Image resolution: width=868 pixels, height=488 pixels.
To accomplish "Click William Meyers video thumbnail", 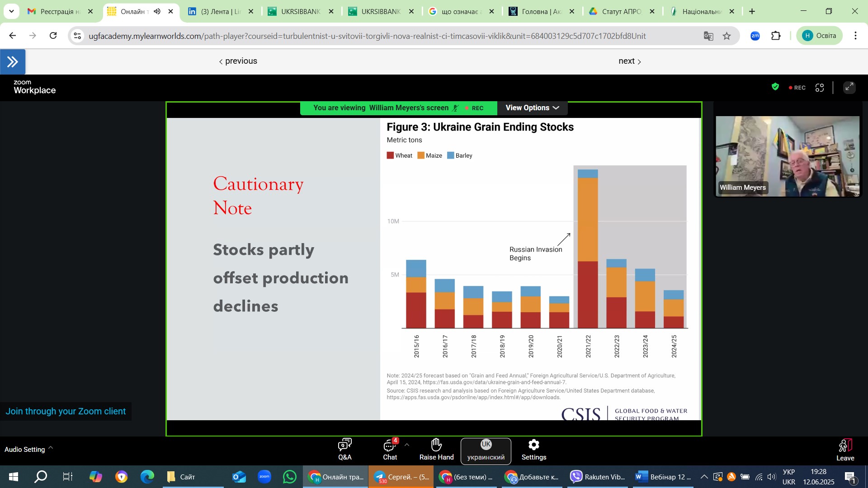I will 788,156.
